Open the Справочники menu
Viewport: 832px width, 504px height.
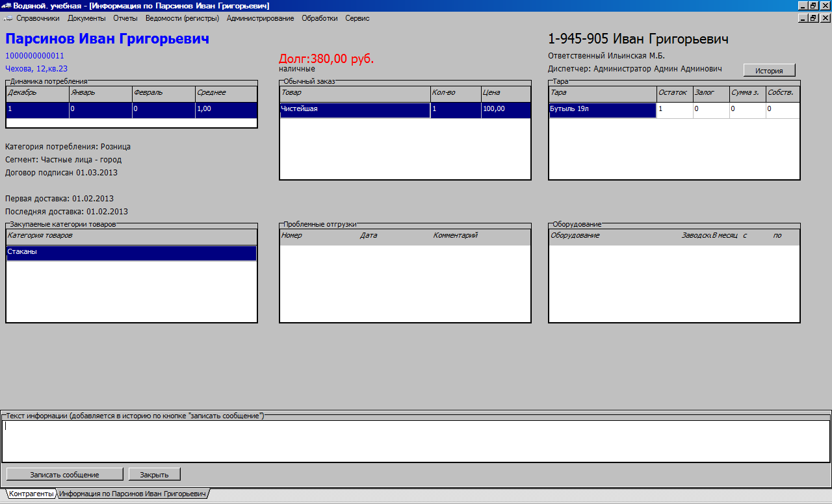tap(38, 18)
